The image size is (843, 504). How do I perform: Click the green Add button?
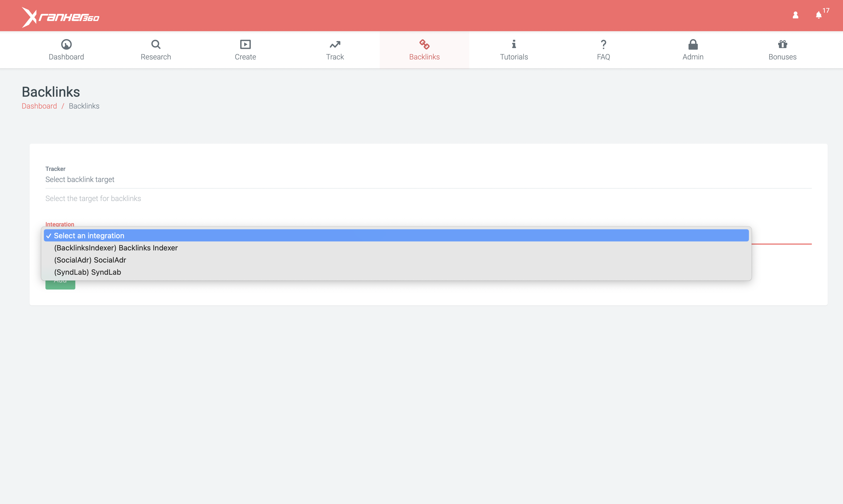[60, 284]
